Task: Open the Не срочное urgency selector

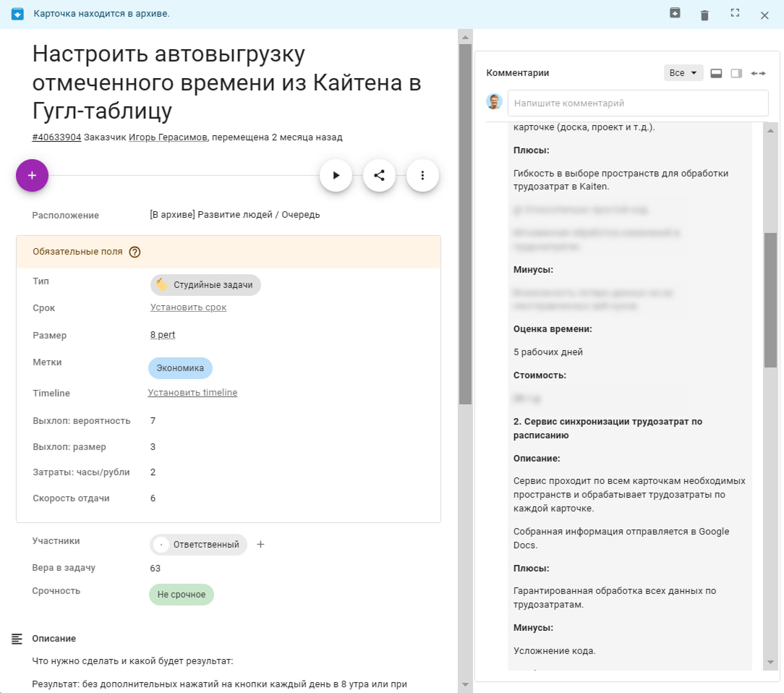Action: [181, 595]
